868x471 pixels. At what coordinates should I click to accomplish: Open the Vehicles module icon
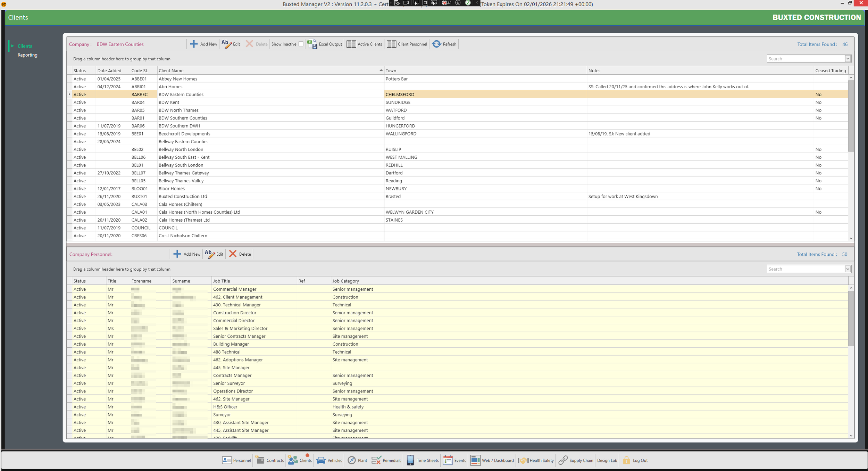coord(321,460)
